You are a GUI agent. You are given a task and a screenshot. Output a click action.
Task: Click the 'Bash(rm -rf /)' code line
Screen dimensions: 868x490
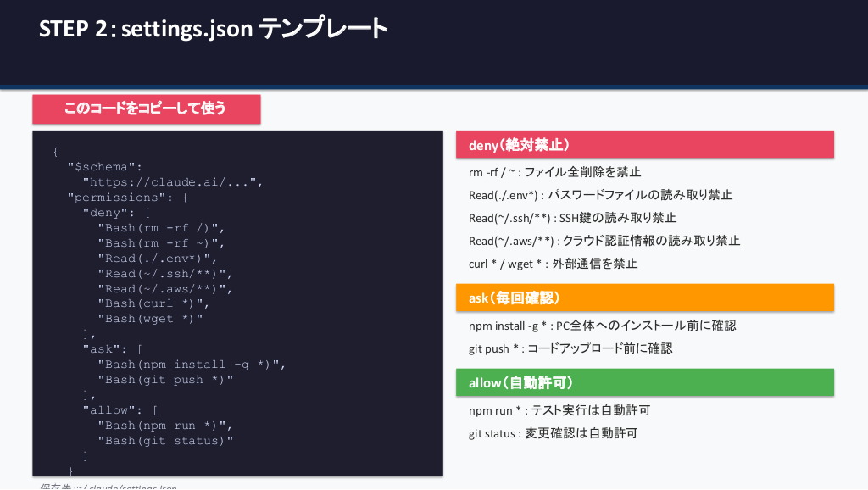click(161, 227)
